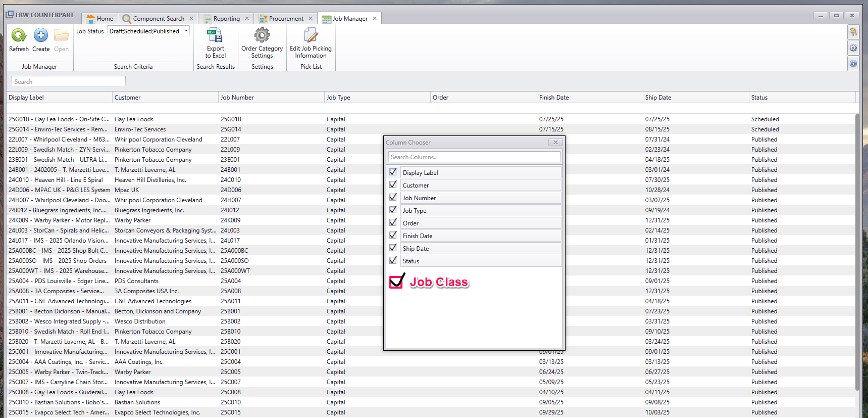This screenshot has height=418, width=868.
Task: Expand the Job Status dropdown
Action: tap(186, 31)
